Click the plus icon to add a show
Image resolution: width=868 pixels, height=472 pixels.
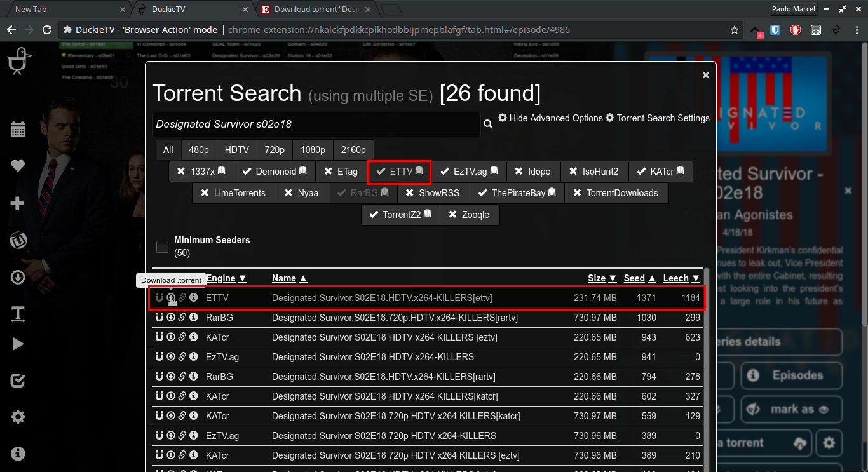18,204
